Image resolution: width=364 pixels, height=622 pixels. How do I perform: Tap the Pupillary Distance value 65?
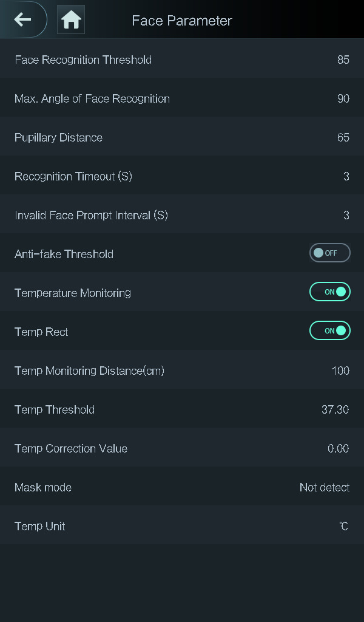click(343, 137)
